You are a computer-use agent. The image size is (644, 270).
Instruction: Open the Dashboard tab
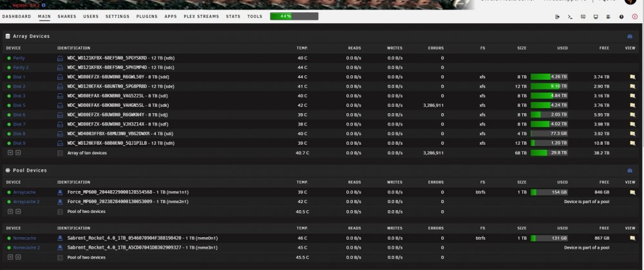[x=17, y=17]
